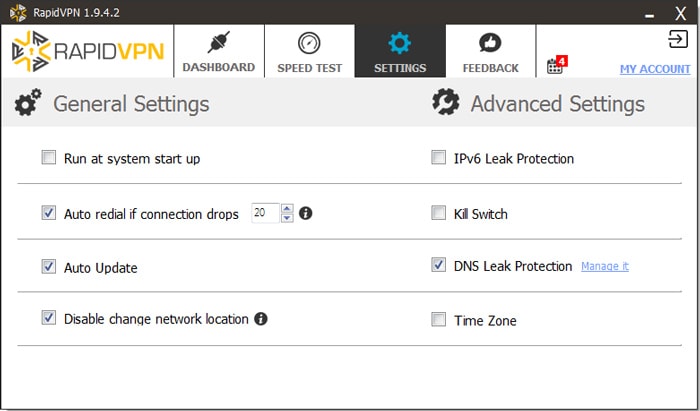Click the General Settings gear icon

pos(28,102)
